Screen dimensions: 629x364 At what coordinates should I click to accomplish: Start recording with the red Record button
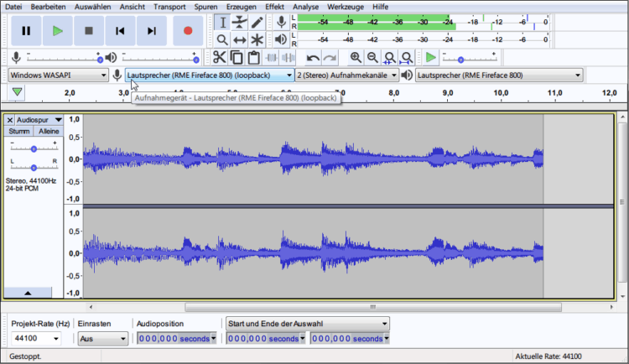tap(188, 31)
